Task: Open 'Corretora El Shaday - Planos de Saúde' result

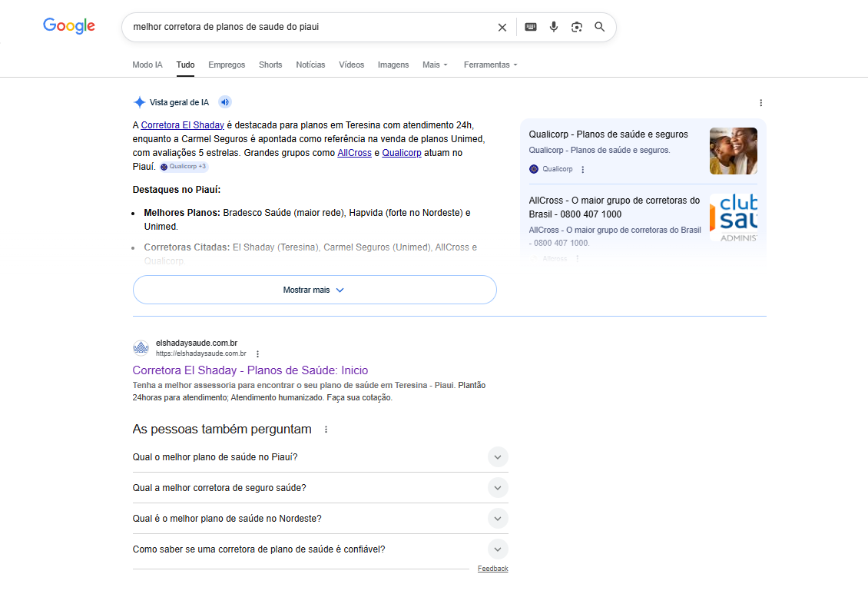Action: click(x=250, y=370)
